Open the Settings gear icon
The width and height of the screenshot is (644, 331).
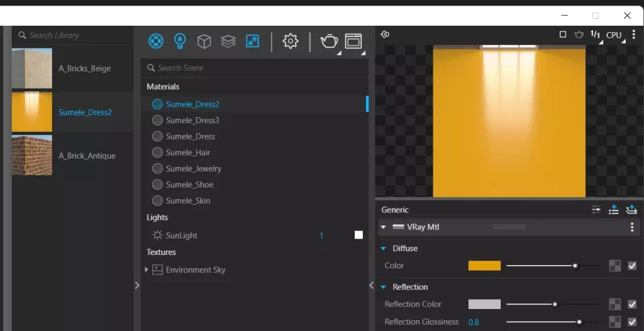[291, 41]
